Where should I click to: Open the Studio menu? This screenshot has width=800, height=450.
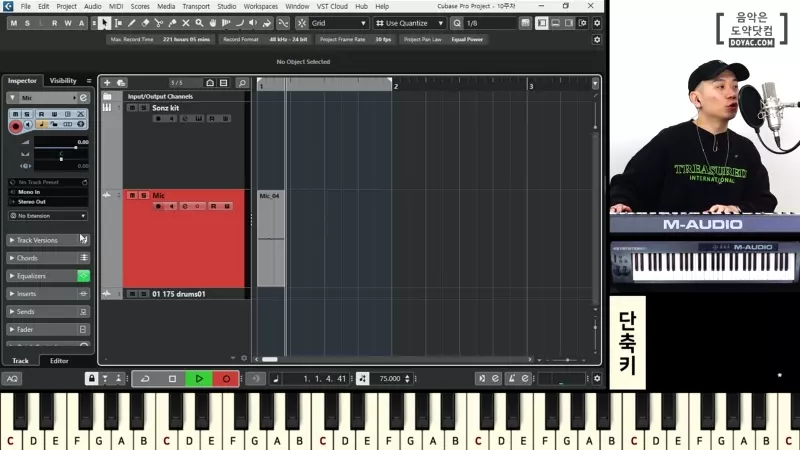pos(227,6)
